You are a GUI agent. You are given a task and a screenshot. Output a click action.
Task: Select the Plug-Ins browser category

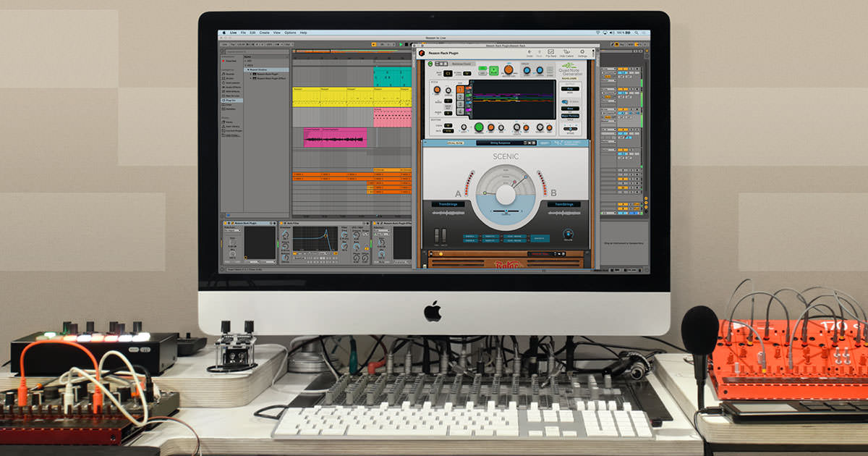[x=231, y=100]
